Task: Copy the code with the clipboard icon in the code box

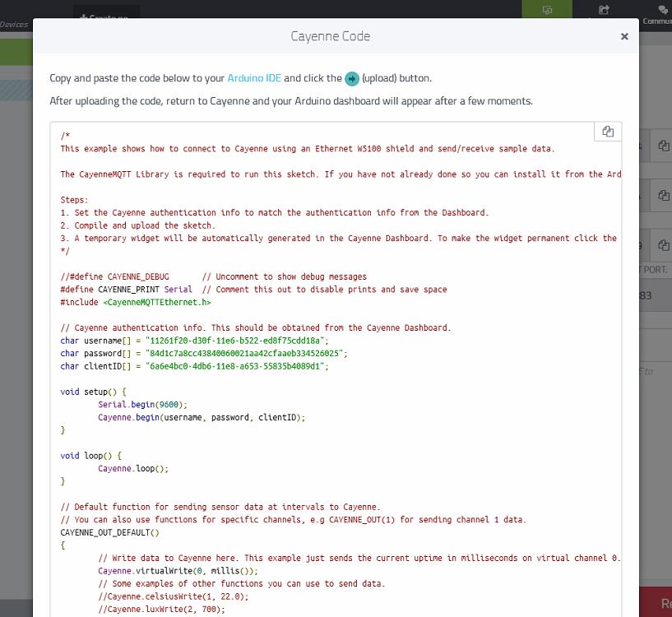Action: (608, 131)
